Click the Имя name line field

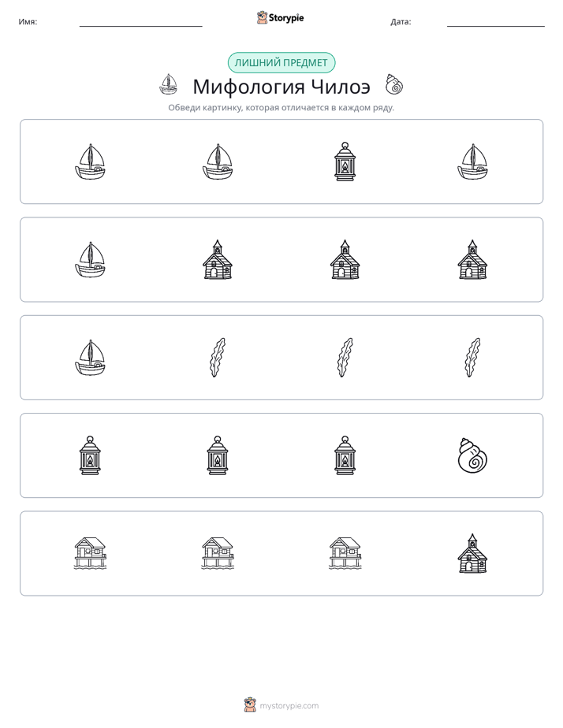(x=140, y=22)
